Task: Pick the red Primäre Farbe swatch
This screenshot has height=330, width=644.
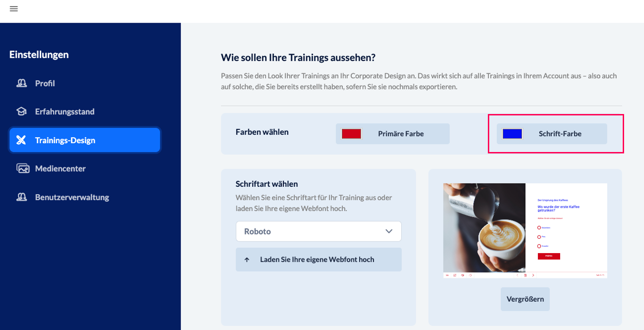Action: click(351, 134)
